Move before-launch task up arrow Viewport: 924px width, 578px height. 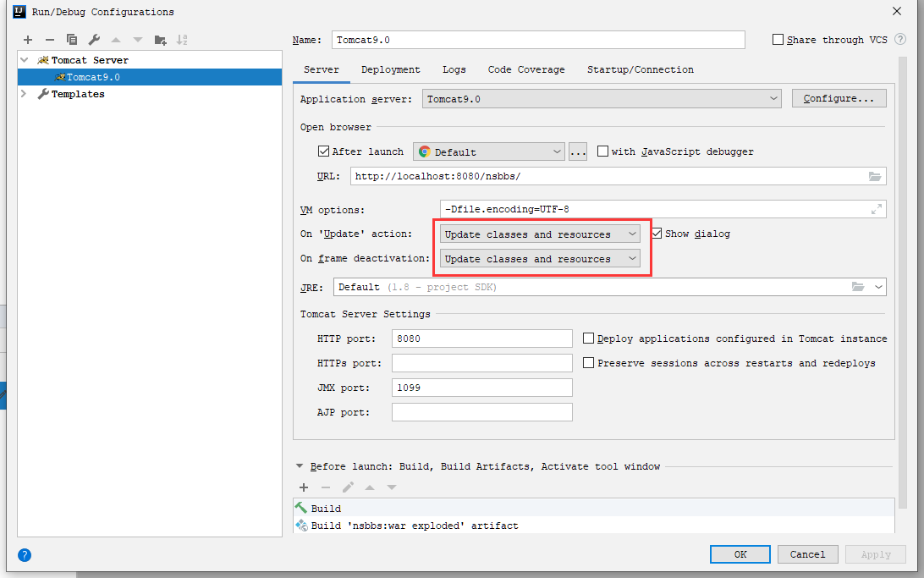click(x=370, y=487)
